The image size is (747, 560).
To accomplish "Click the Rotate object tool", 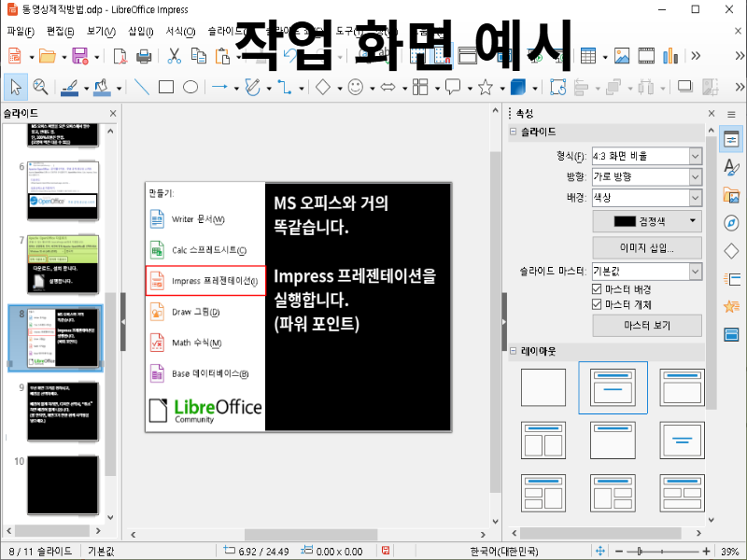I will (557, 87).
